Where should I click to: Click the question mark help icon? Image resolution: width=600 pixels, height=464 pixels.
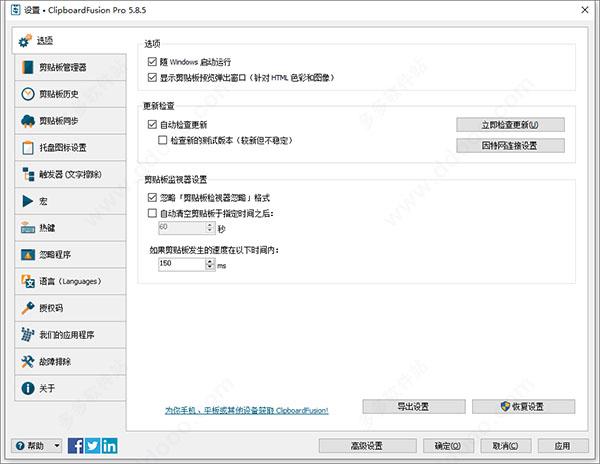pyautogui.click(x=20, y=446)
